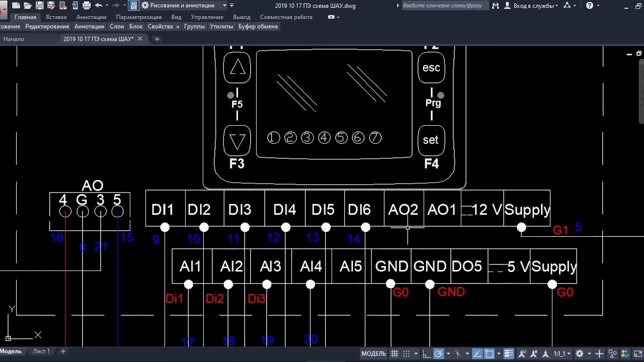644x362 pixels.
Task: Click the search keyword input field
Action: [x=444, y=6]
